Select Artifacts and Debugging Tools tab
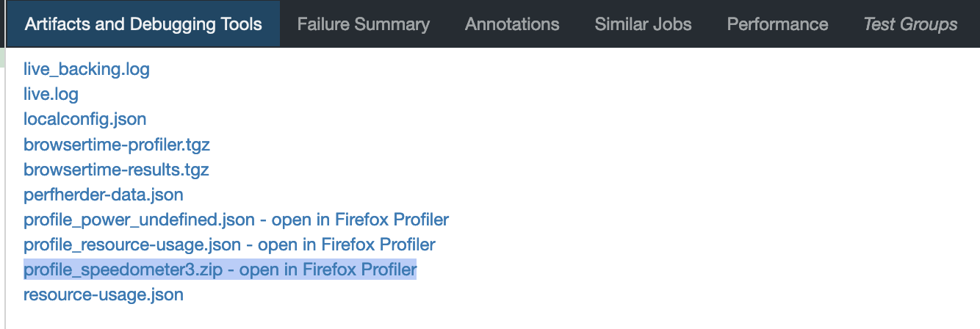The image size is (980, 329). [x=143, y=24]
